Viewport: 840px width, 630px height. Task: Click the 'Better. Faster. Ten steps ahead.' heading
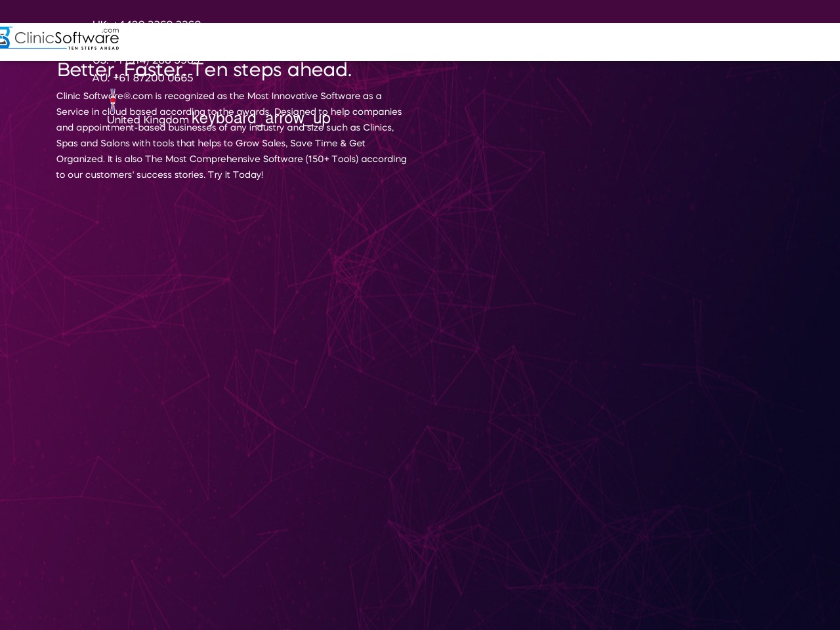pyautogui.click(x=204, y=70)
